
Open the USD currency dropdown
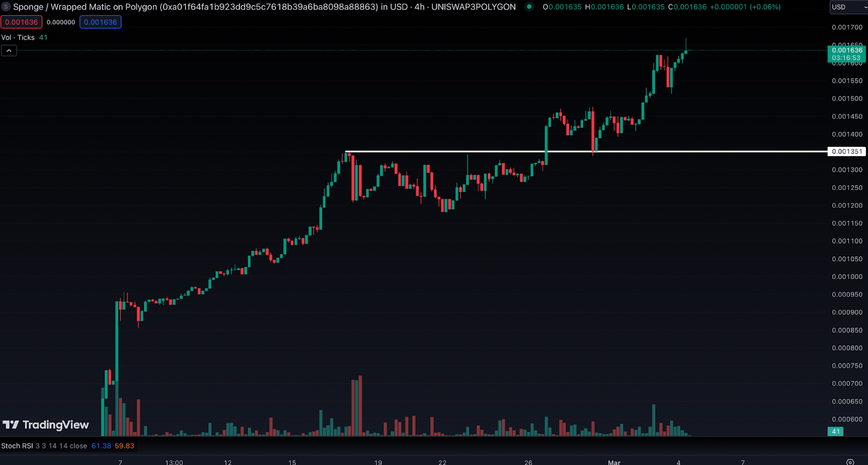click(848, 7)
